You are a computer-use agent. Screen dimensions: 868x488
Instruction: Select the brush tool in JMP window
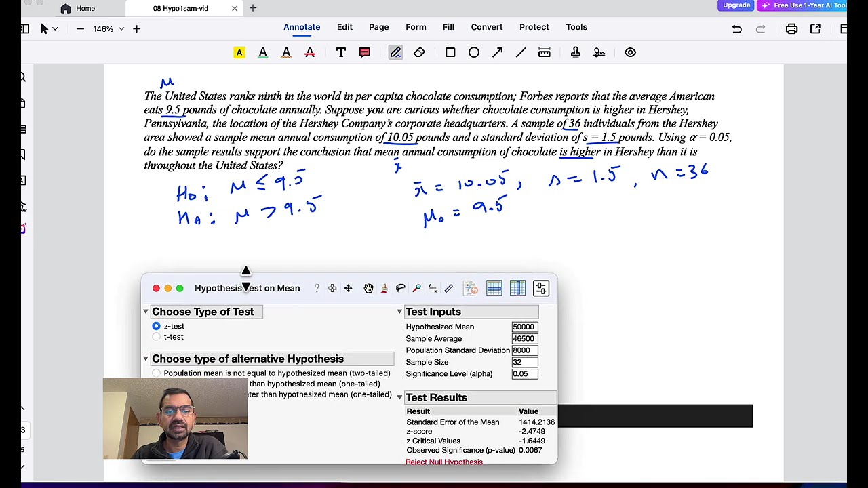[384, 288]
